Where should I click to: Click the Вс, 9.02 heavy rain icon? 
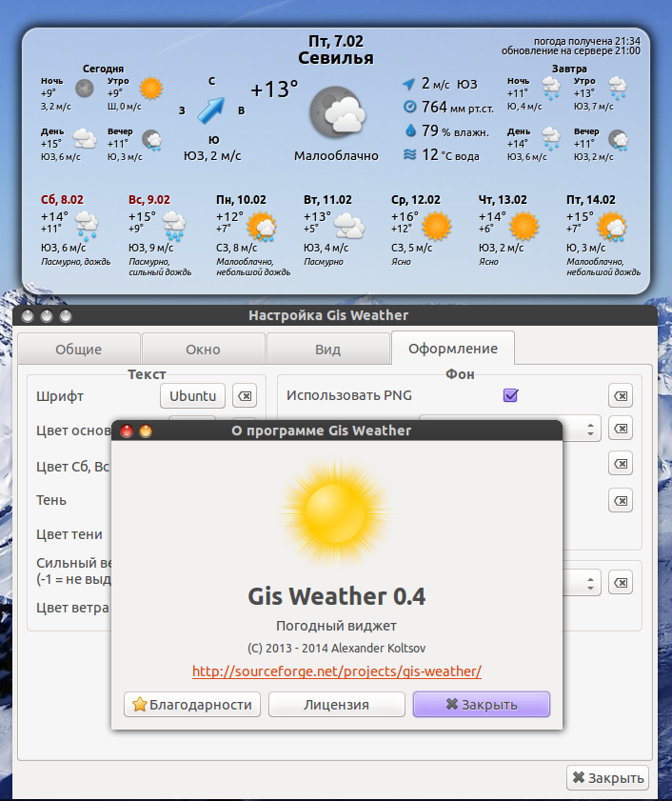click(174, 226)
